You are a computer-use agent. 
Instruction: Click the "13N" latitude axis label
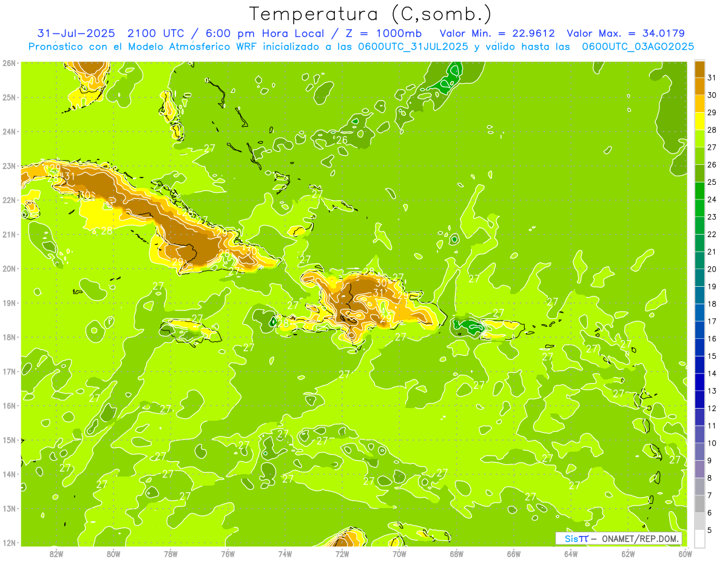click(x=8, y=509)
